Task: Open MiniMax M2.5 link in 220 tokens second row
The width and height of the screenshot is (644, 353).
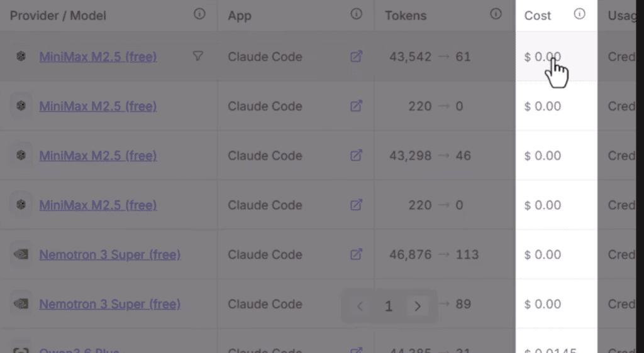Action: click(x=97, y=106)
